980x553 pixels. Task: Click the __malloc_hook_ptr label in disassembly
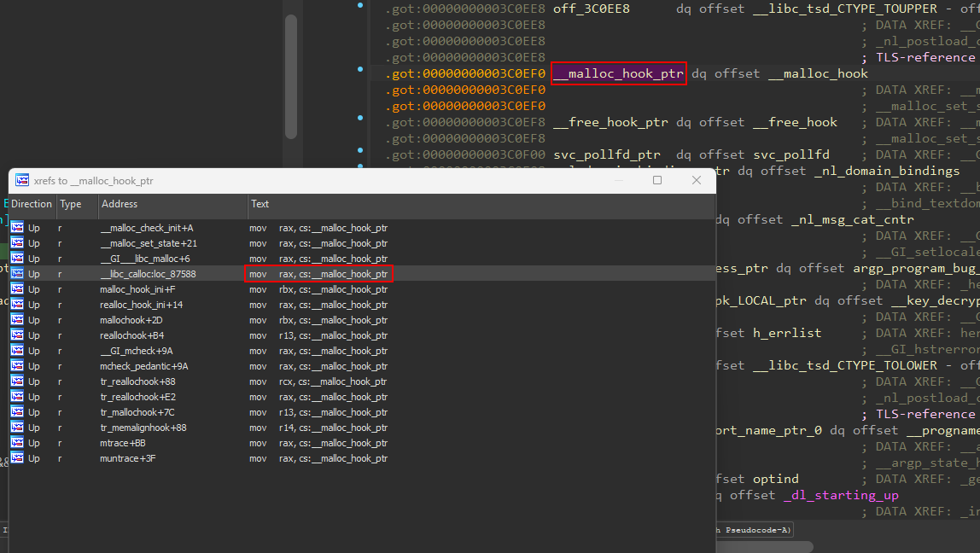point(618,73)
